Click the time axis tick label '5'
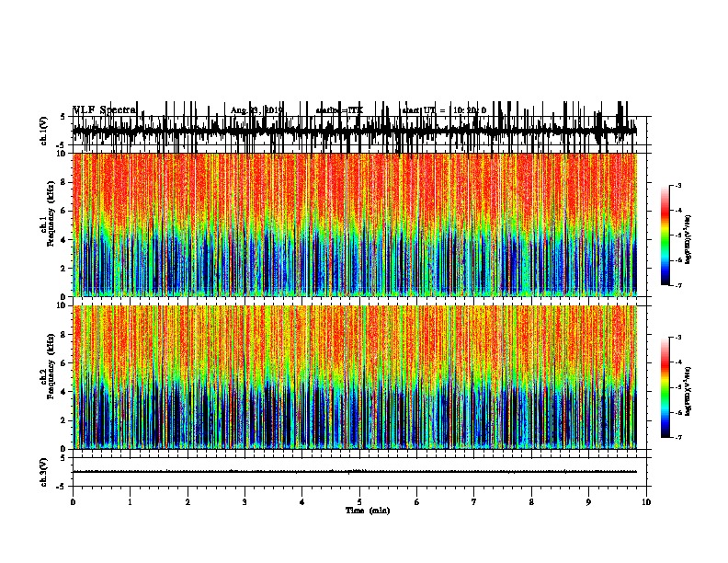 point(359,502)
